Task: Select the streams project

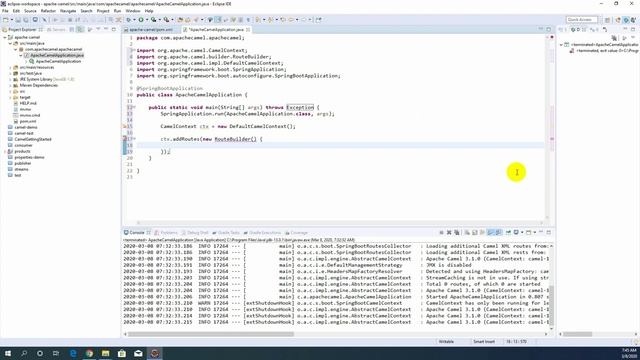Action: (21, 169)
